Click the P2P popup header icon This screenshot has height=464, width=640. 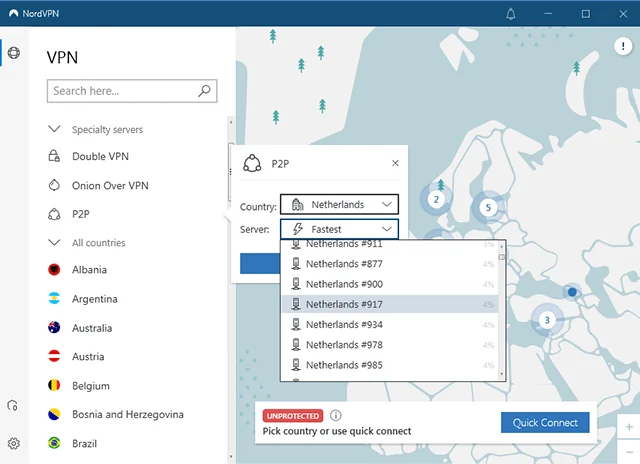[252, 163]
